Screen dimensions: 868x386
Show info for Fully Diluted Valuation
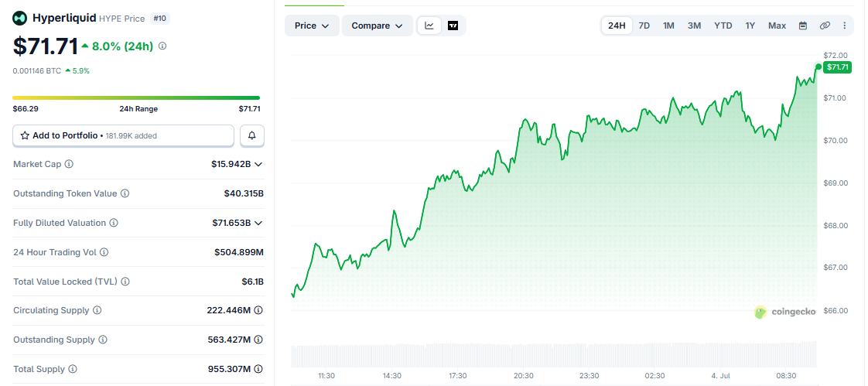tap(114, 224)
